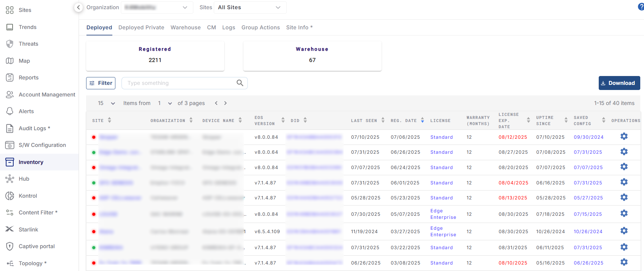This screenshot has width=644, height=271.
Task: Toggle sorting on Last Seen column
Action: tap(383, 120)
